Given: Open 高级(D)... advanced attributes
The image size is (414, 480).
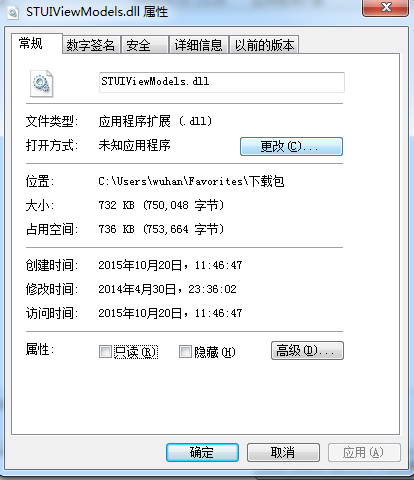Looking at the screenshot, I should tap(307, 350).
